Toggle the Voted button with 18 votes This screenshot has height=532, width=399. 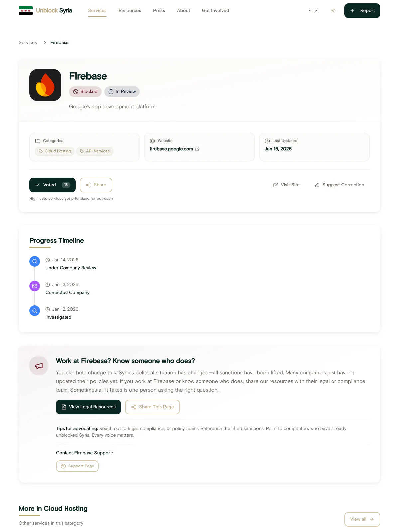coord(53,185)
